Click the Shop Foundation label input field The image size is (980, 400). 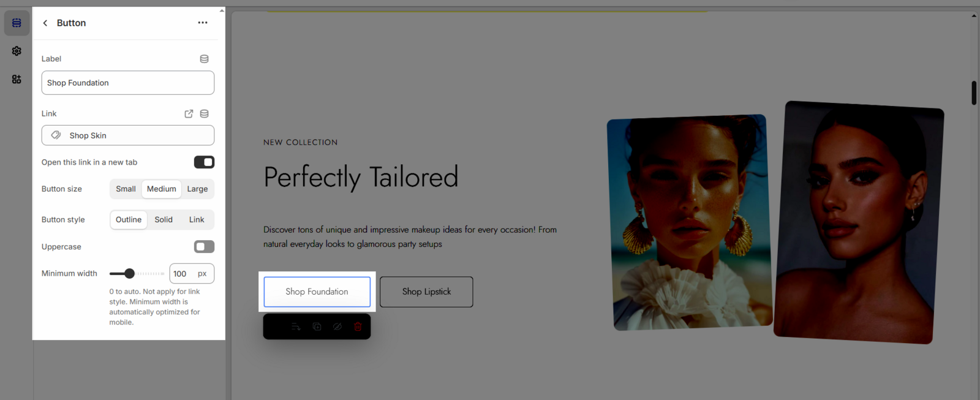(127, 83)
